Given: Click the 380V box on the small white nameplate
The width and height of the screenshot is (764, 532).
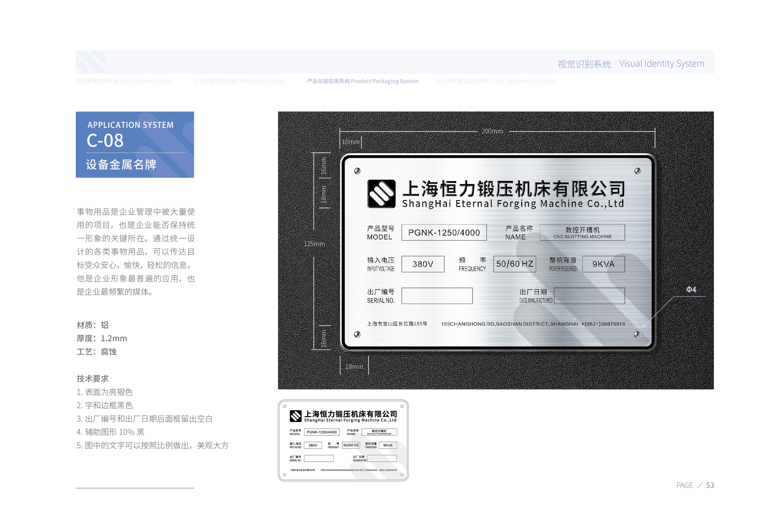Looking at the screenshot, I should [313, 445].
